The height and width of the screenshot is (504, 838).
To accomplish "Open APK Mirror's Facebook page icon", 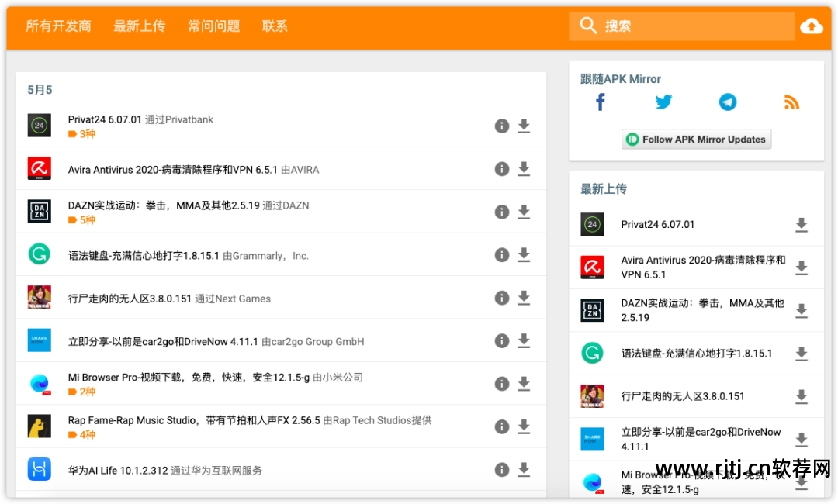I will click(x=600, y=102).
